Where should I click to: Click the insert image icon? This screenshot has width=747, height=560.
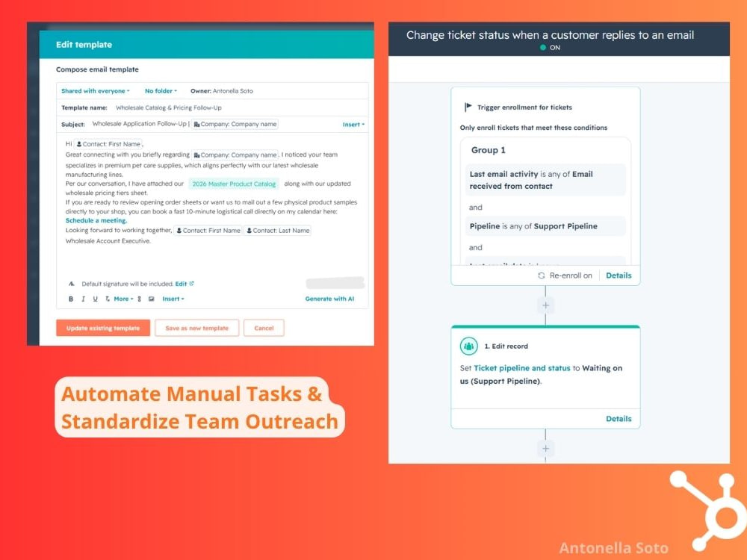151,299
